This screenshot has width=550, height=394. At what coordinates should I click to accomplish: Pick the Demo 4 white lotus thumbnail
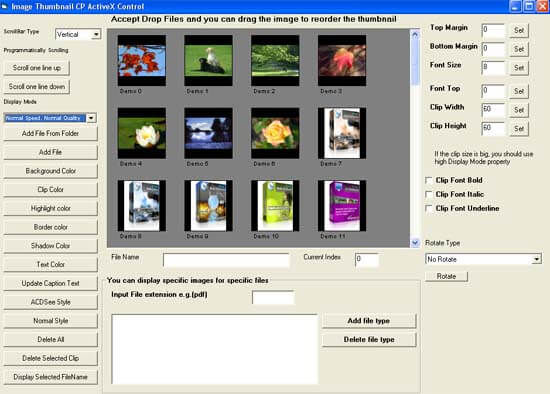(142, 133)
